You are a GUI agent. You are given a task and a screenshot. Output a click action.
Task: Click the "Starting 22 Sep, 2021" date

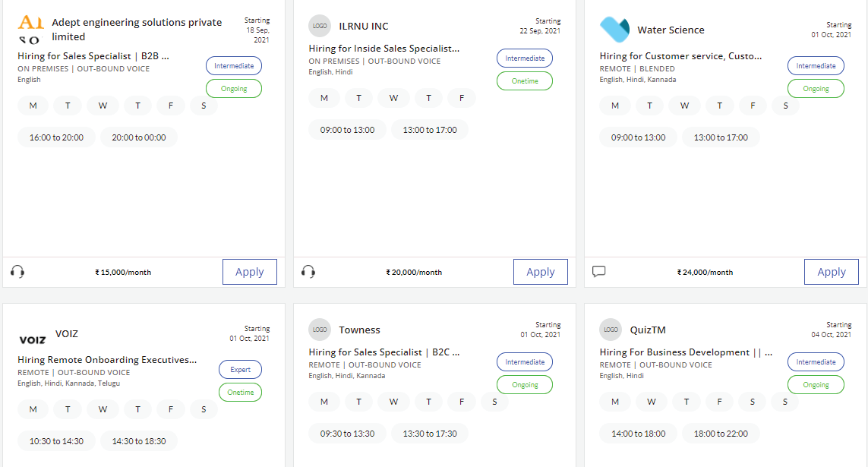[x=540, y=26]
